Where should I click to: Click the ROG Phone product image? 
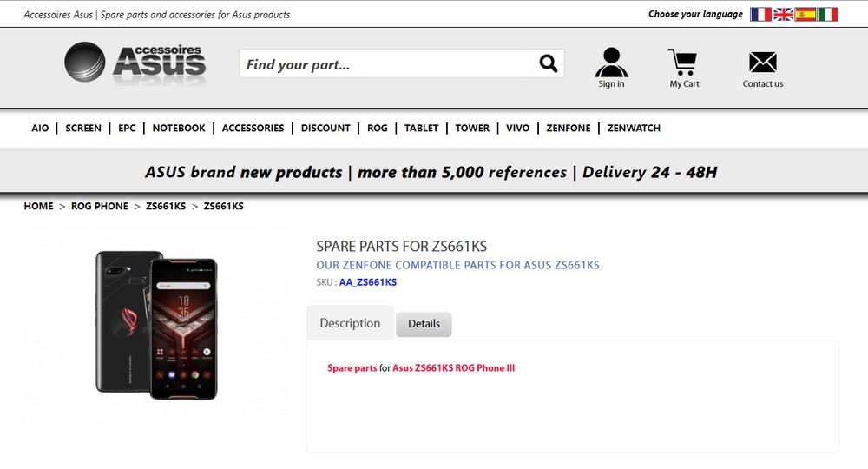[x=157, y=323]
